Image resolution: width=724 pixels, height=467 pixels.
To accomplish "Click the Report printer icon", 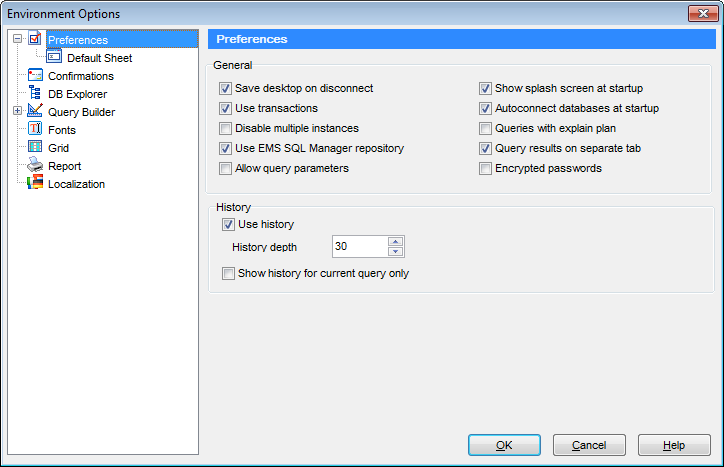I will coord(35,166).
